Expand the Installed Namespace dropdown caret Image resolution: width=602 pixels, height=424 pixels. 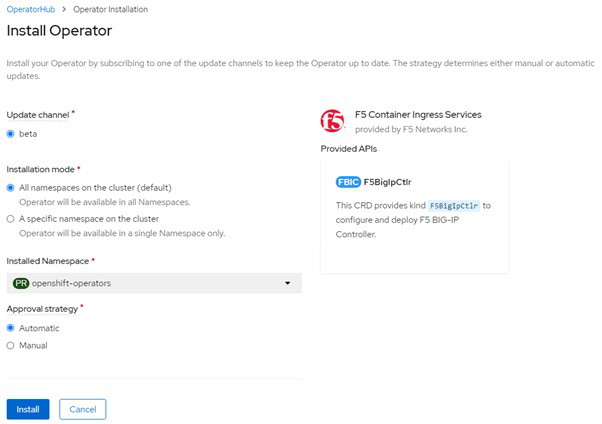288,283
